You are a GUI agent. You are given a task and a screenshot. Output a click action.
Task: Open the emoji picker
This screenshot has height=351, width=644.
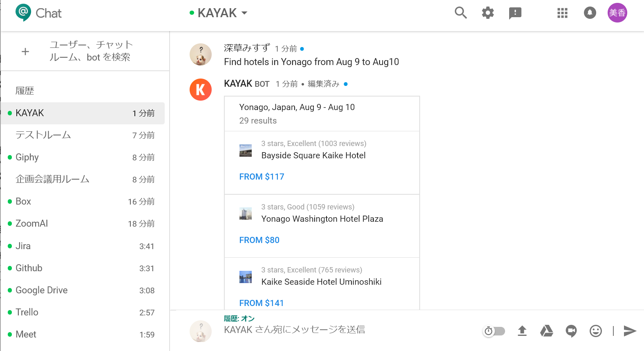[x=595, y=331]
